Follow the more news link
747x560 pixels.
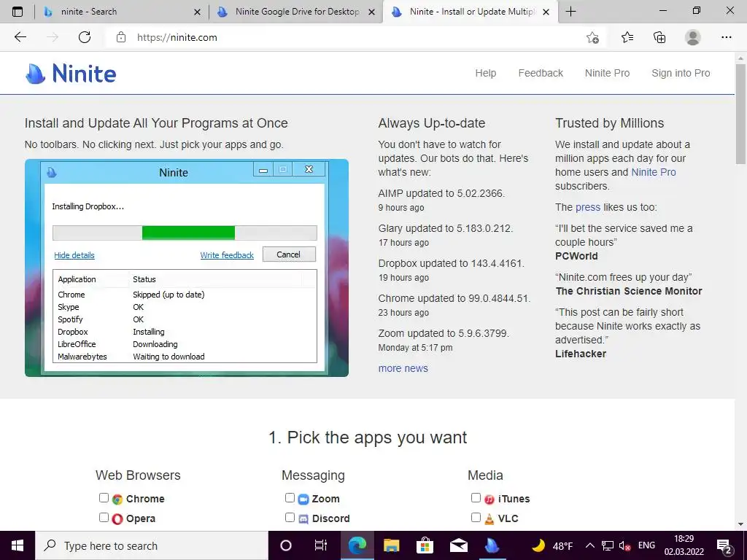(x=403, y=368)
